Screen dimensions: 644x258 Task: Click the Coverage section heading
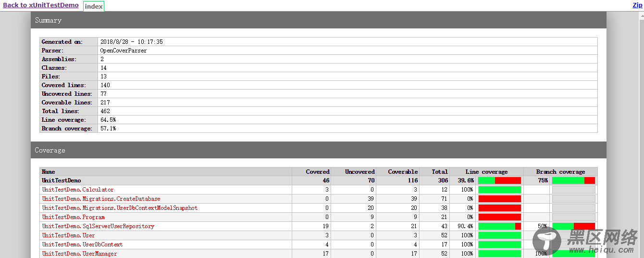(50, 150)
